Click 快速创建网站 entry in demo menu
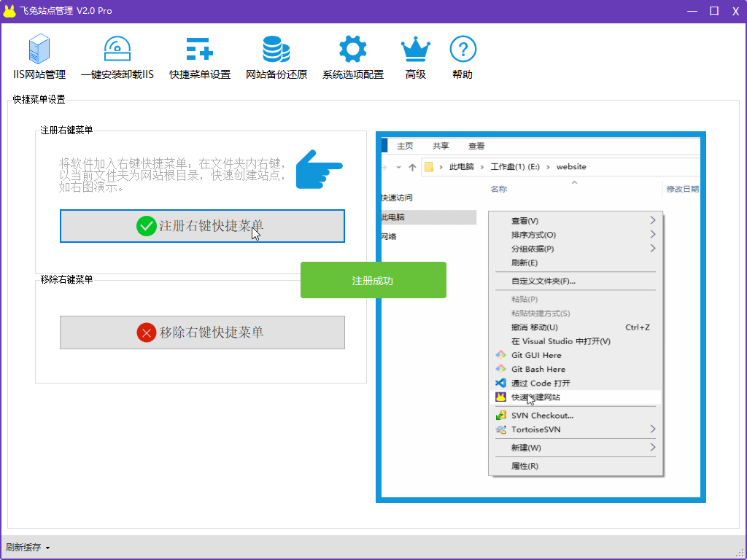Viewport: 747px width, 560px height. [535, 397]
